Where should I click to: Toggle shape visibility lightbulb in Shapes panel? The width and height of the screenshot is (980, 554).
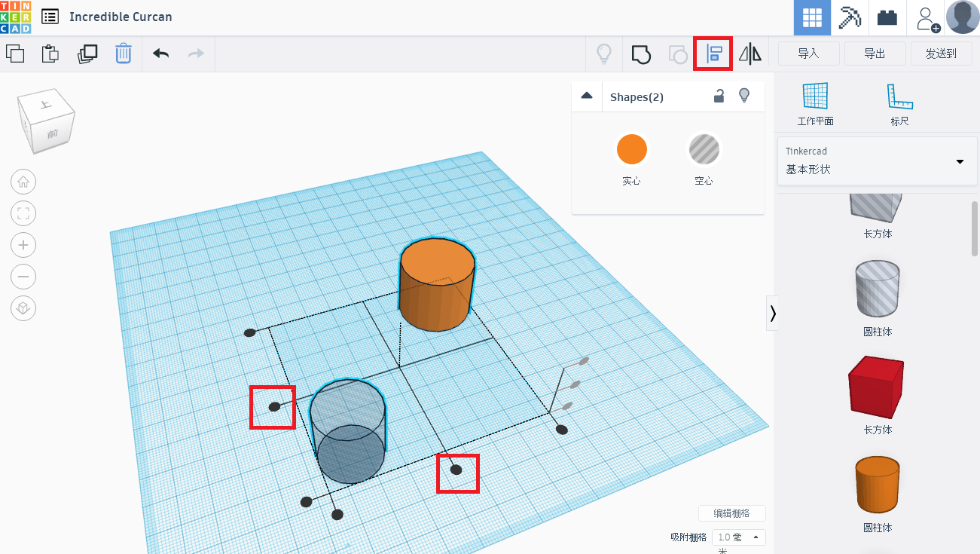click(x=744, y=96)
